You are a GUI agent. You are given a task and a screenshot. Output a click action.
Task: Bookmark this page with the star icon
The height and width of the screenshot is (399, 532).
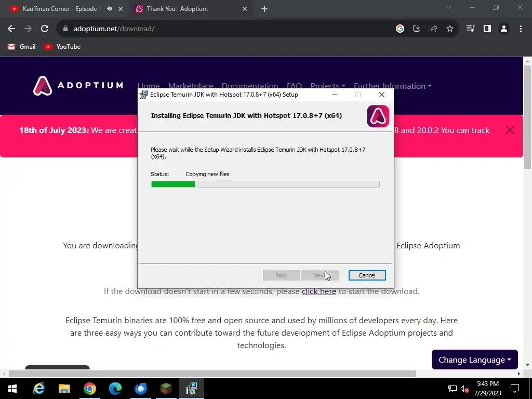pos(450,29)
